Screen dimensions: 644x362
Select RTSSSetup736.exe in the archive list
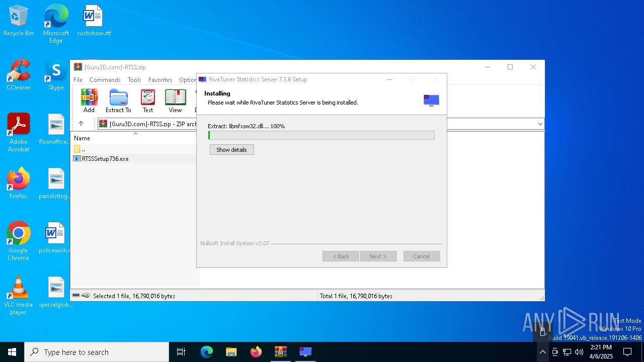[105, 159]
